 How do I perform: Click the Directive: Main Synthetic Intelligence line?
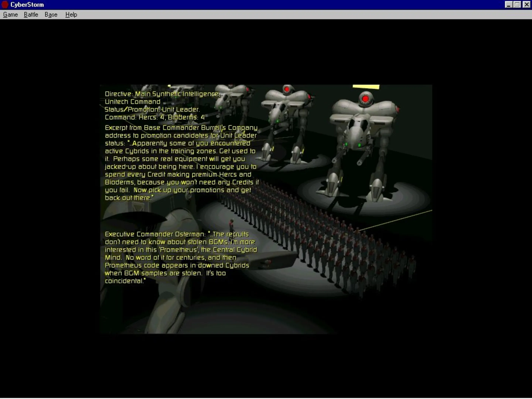point(162,94)
